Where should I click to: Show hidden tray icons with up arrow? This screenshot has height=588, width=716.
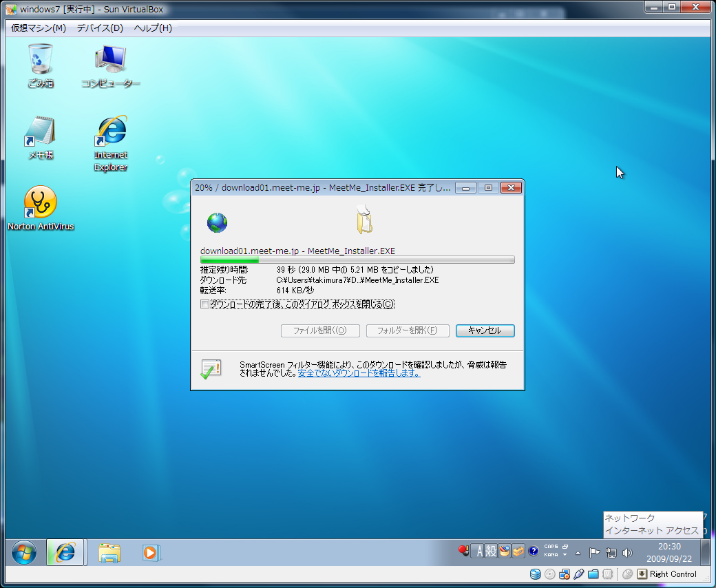[x=578, y=554]
